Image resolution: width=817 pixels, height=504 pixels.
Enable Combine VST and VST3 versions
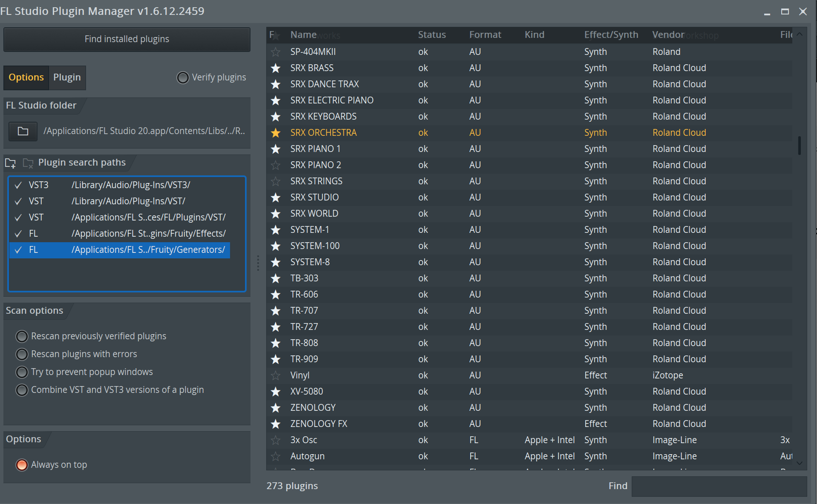pyautogui.click(x=22, y=390)
